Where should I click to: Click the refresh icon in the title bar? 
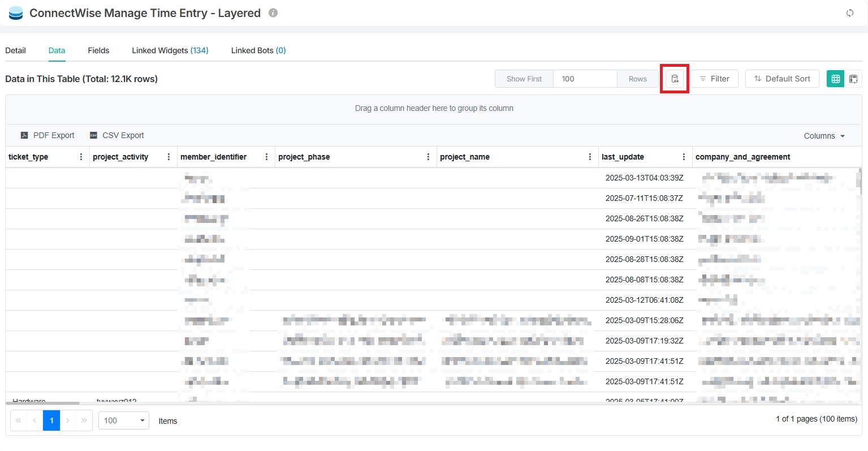tap(849, 13)
